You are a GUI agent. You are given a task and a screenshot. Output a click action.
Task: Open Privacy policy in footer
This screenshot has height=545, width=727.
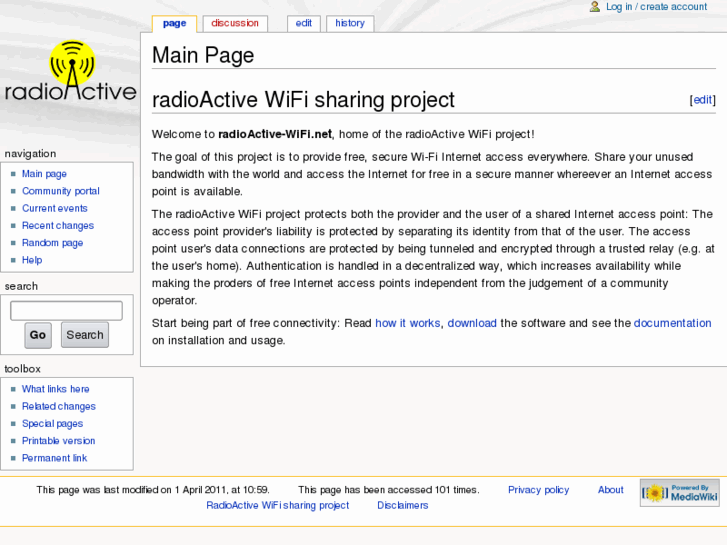click(x=538, y=490)
